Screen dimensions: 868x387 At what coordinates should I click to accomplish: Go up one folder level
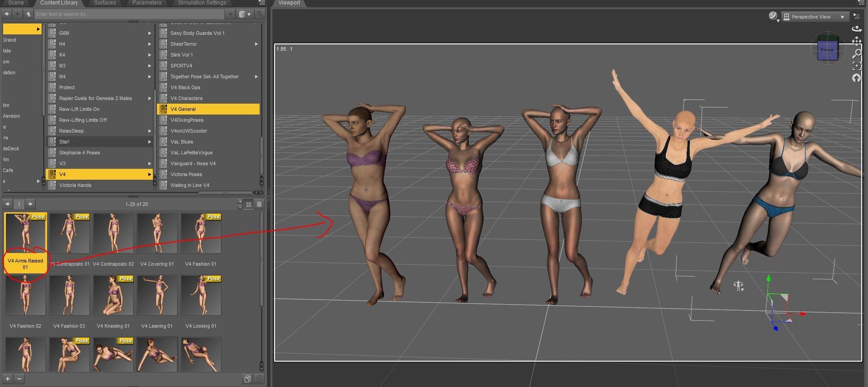28,14
